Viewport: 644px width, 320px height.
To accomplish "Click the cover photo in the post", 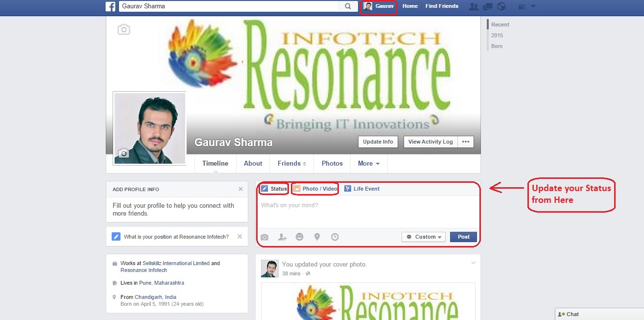I will tap(368, 301).
